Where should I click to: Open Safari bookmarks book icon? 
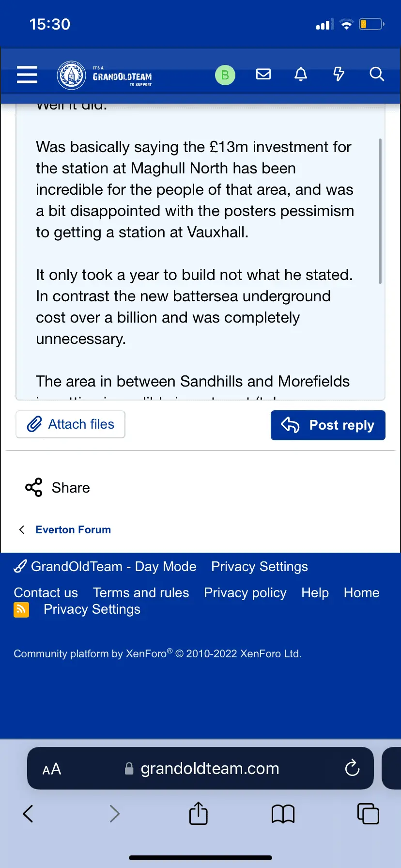(283, 814)
